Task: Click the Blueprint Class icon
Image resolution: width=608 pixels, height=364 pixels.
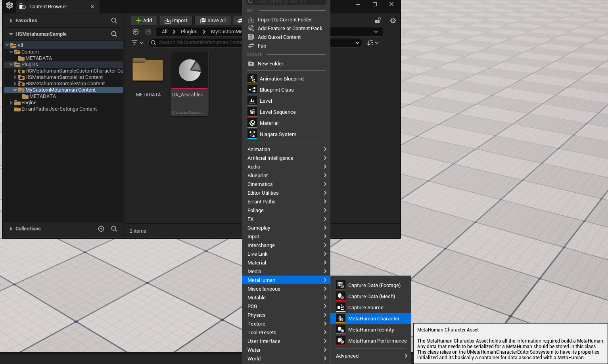Action: 252,90
